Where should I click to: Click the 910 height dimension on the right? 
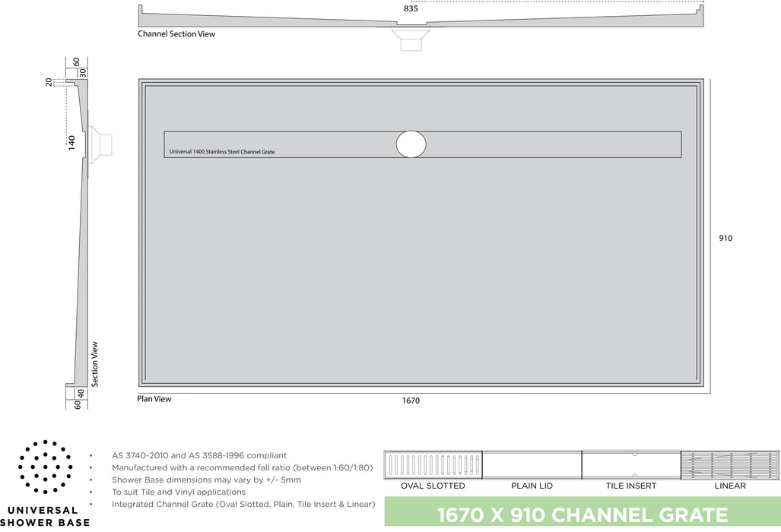pyautogui.click(x=725, y=238)
